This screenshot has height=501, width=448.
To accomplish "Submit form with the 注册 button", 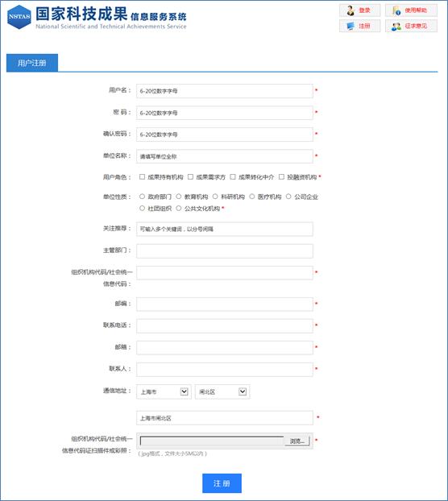I will point(222,483).
